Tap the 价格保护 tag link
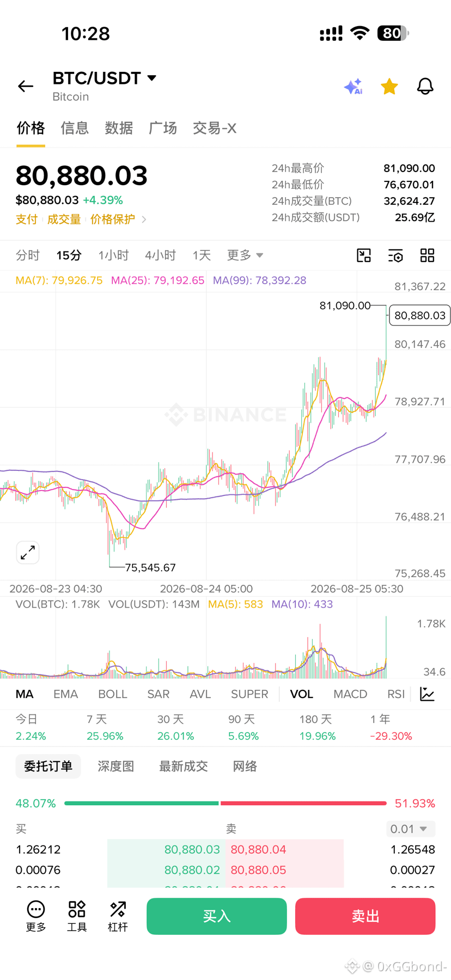 (x=113, y=219)
